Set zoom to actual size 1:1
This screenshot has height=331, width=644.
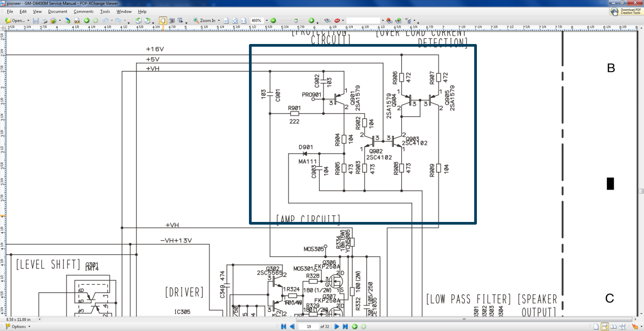click(x=226, y=21)
